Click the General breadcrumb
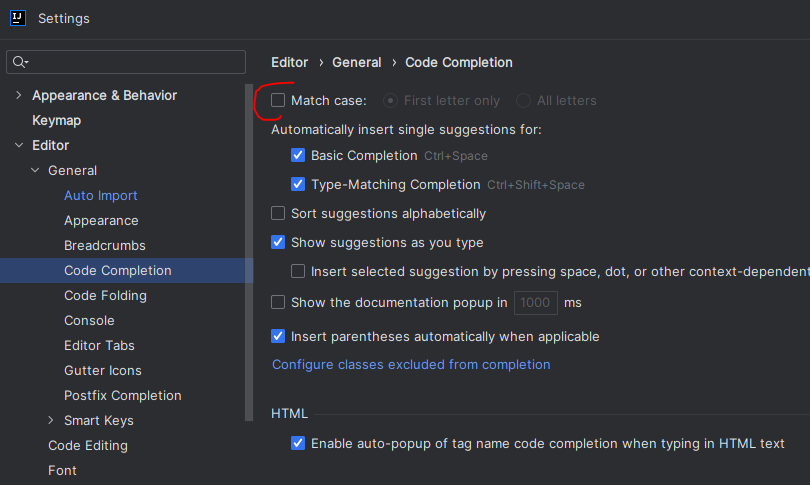Screen dimensions: 810x485 click(x=356, y=62)
